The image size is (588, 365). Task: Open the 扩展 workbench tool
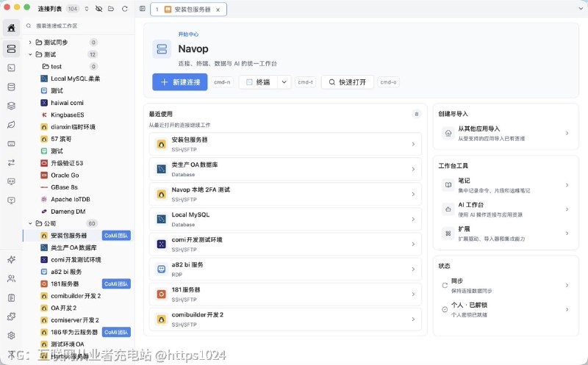tap(506, 234)
